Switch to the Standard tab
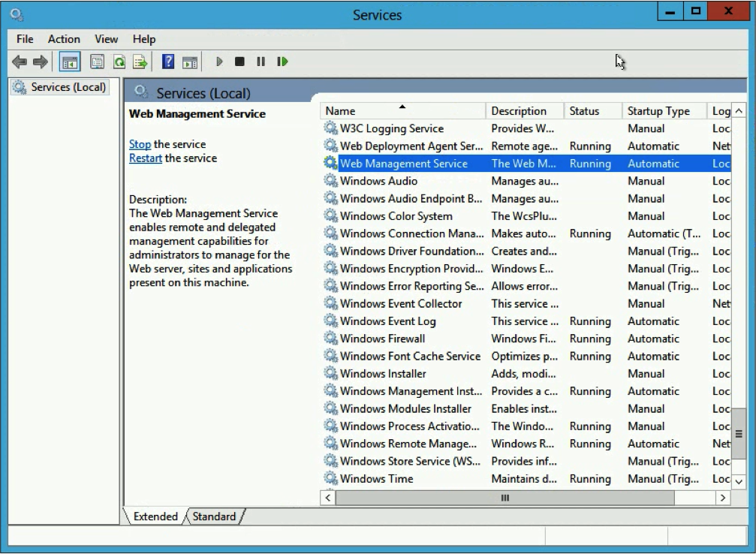Viewport: 756px width, 554px height. (214, 516)
